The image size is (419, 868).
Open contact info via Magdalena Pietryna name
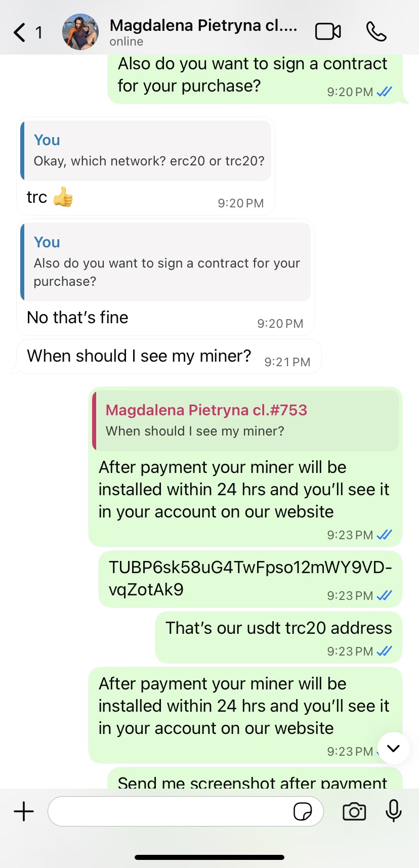click(203, 26)
